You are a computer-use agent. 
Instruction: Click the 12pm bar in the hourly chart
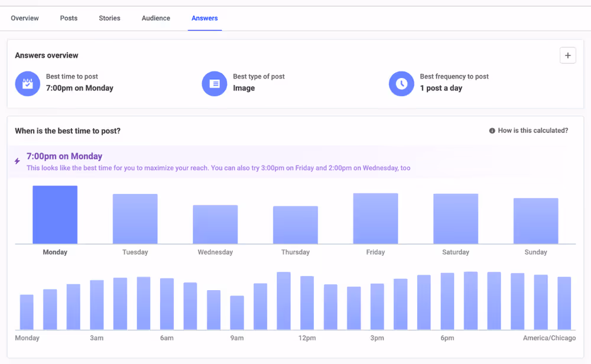pyautogui.click(x=307, y=303)
